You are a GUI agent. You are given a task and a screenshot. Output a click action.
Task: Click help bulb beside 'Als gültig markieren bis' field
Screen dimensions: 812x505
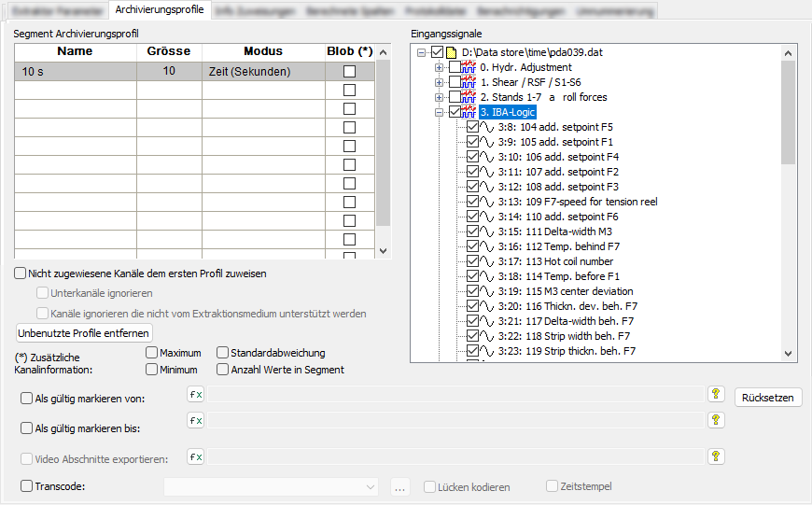[x=716, y=420]
